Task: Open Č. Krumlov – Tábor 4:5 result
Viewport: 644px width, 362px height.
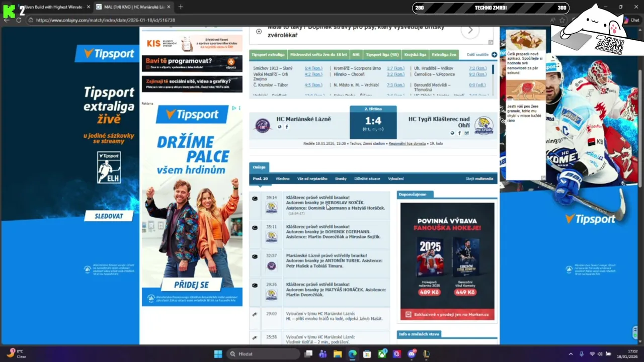Action: point(313,85)
